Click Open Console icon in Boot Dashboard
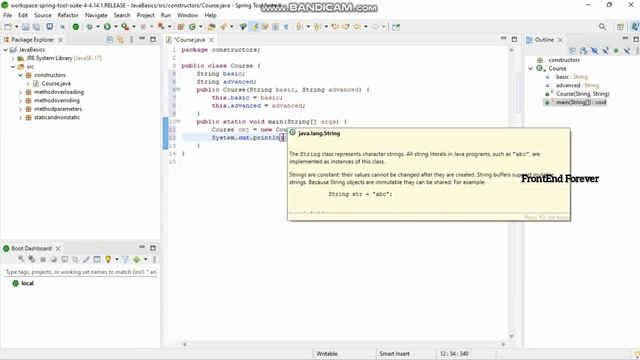The height and width of the screenshot is (360, 640). pos(64,260)
